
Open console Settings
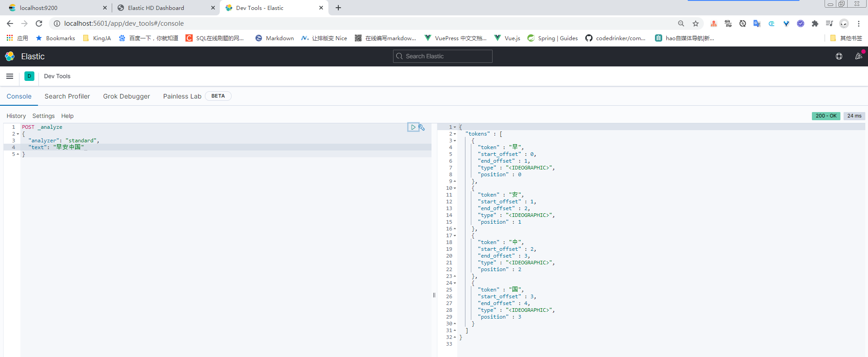pos(43,116)
